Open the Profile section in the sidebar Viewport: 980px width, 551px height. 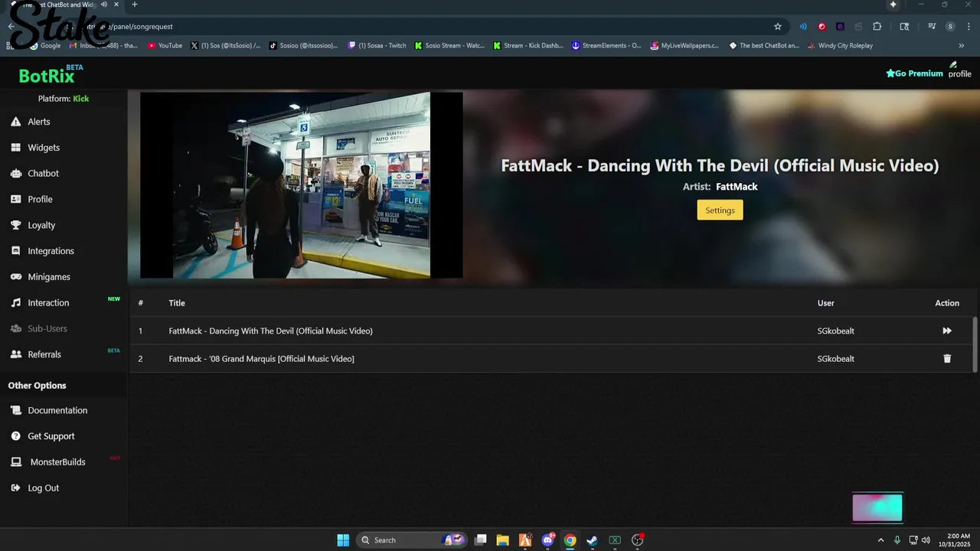click(40, 199)
